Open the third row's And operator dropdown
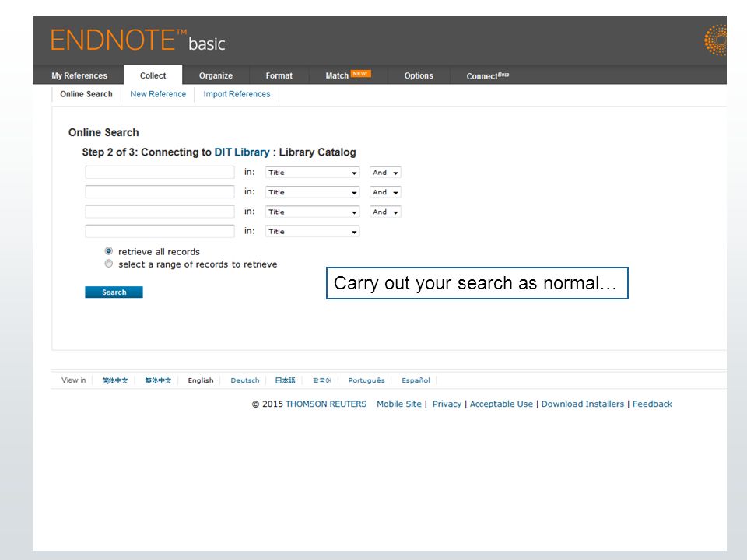747x560 pixels. pyautogui.click(x=385, y=212)
